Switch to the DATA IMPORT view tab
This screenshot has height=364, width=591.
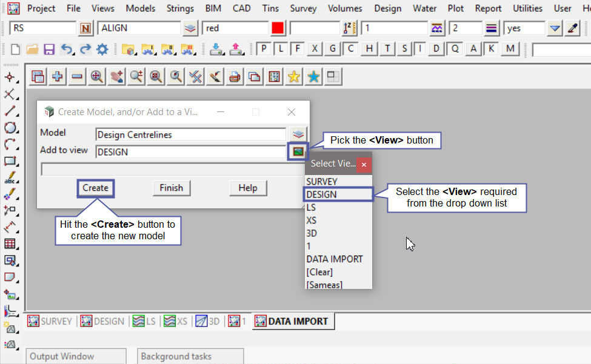pyautogui.click(x=292, y=321)
